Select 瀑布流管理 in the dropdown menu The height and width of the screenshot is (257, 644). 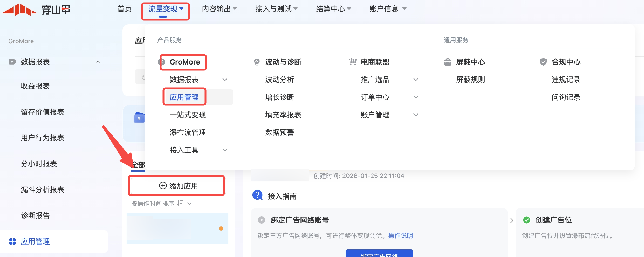click(x=188, y=132)
